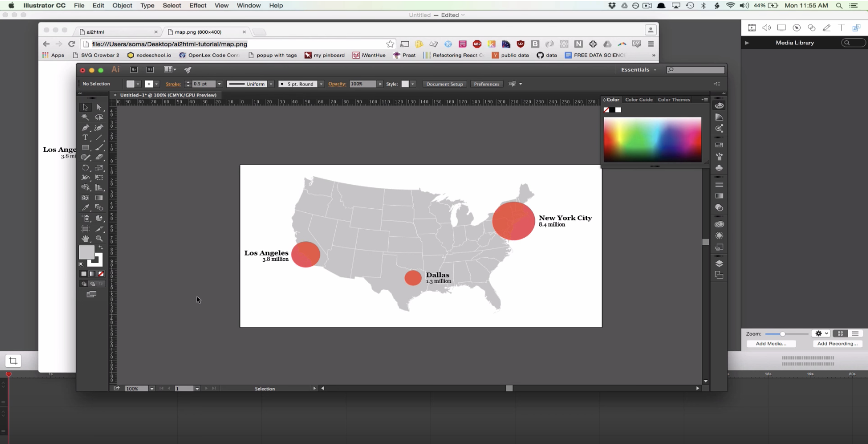Click the Preferences button

tap(486, 84)
